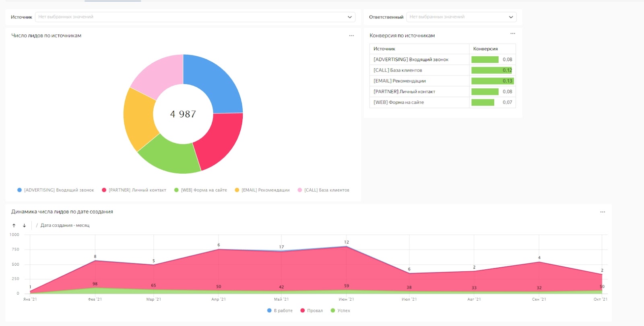This screenshot has width=644, height=326.
Task: Click the Фев '21 axis label
Action: [95, 299]
